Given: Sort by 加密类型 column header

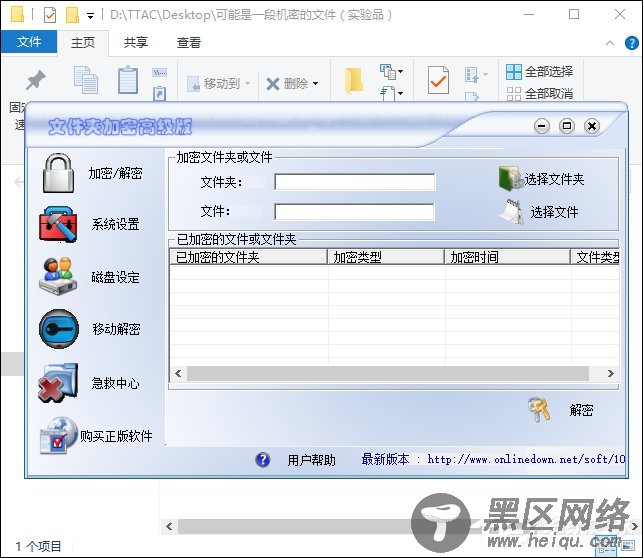Looking at the screenshot, I should pyautogui.click(x=386, y=257).
